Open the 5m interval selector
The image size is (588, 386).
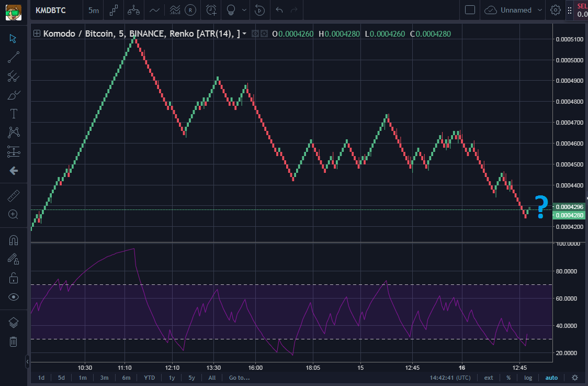pyautogui.click(x=93, y=10)
